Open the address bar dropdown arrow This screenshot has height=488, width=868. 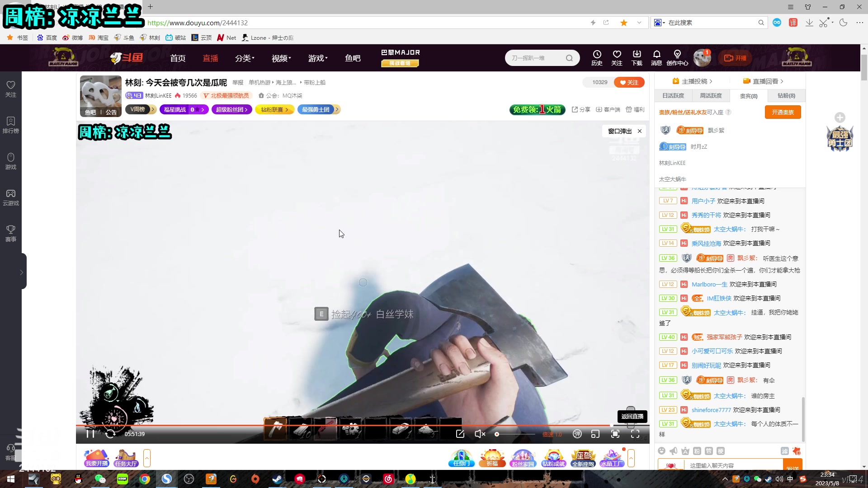(639, 23)
